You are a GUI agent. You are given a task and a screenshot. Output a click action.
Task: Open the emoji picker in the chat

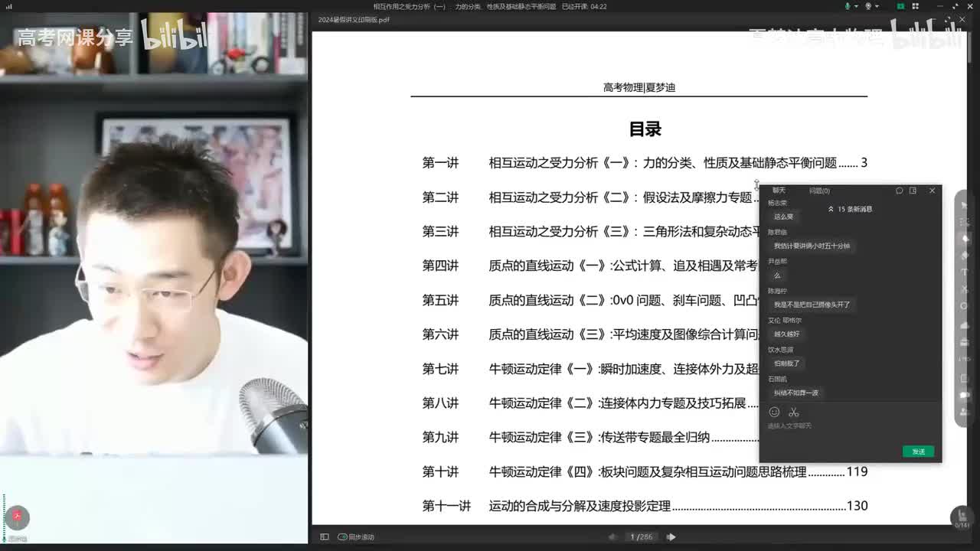[x=774, y=412]
